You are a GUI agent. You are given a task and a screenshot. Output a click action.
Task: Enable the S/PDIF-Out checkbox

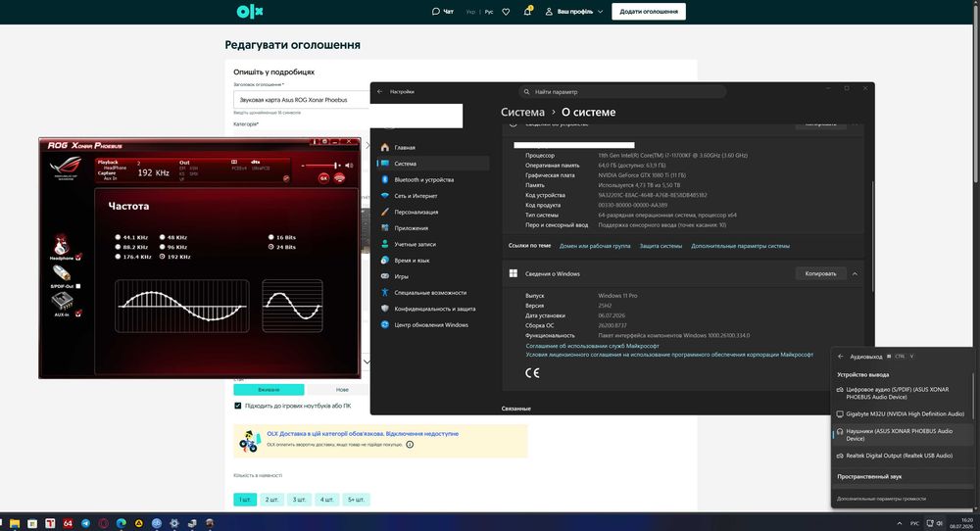pos(78,286)
